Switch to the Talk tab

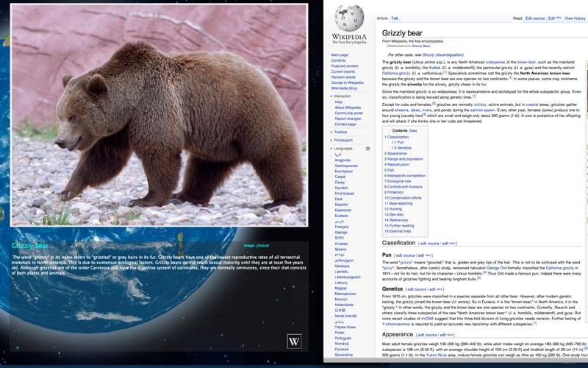[x=395, y=18]
